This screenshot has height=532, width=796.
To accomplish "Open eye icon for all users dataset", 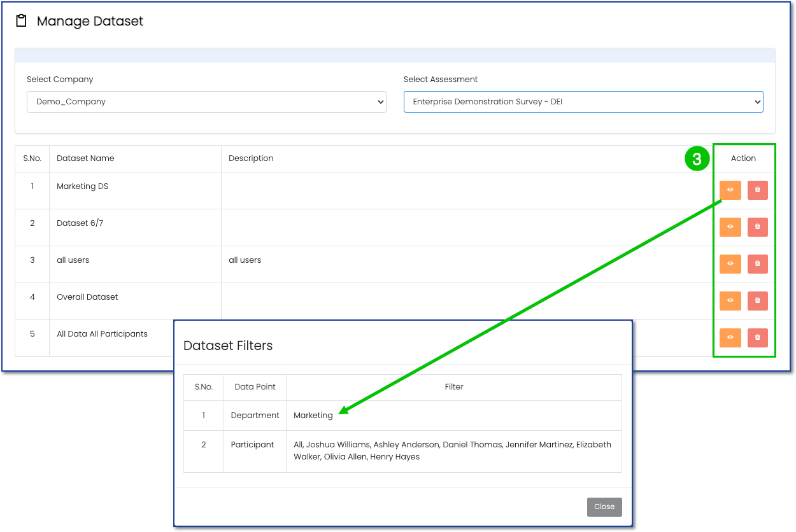I will pos(730,264).
